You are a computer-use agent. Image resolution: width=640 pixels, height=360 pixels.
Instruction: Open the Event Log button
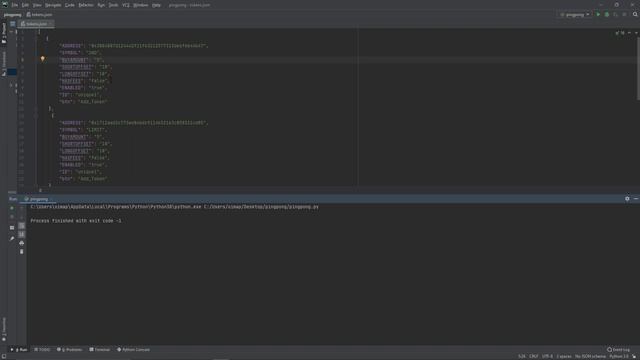[618, 350]
